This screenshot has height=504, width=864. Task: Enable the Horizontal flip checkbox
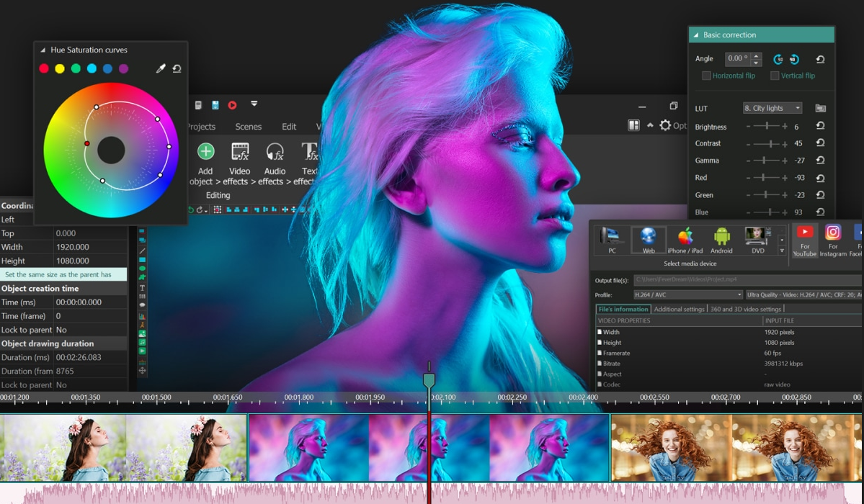pyautogui.click(x=706, y=76)
